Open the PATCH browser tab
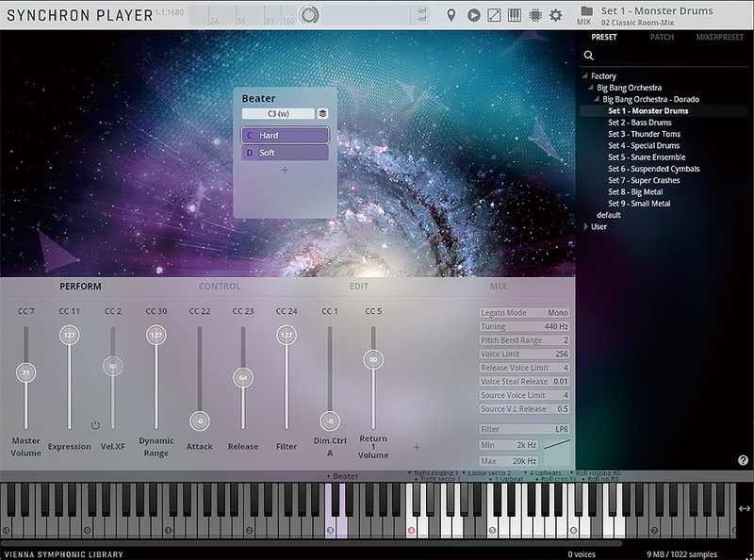This screenshot has height=560, width=754. (662, 37)
